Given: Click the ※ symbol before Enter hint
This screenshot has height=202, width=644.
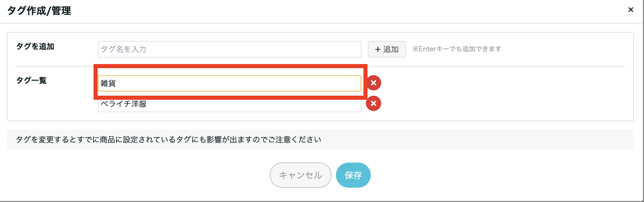Looking at the screenshot, I should click(415, 49).
